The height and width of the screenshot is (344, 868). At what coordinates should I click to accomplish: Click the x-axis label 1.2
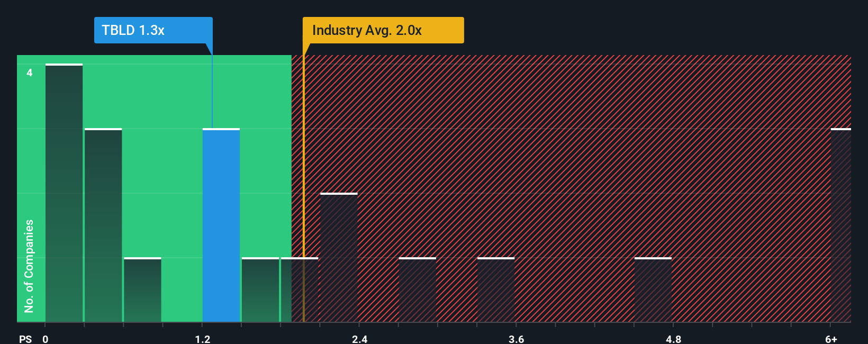203,339
